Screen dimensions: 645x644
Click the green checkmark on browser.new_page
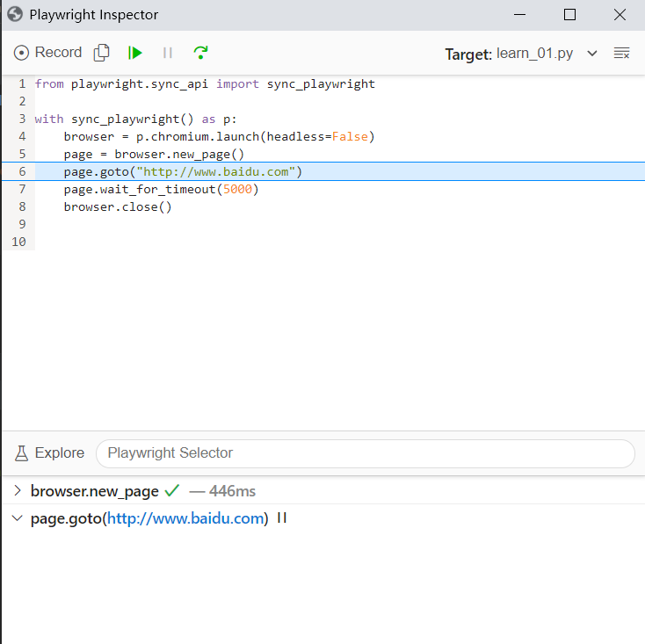tap(172, 490)
